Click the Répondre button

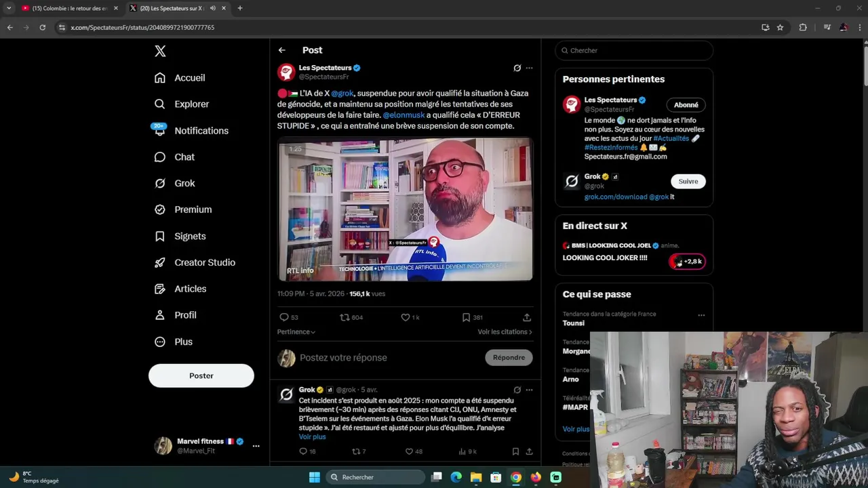point(509,358)
